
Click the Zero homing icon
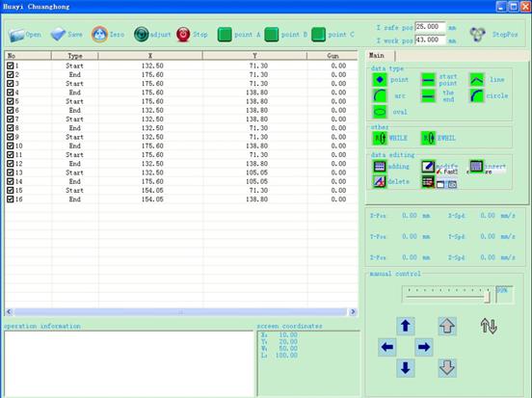tap(99, 35)
